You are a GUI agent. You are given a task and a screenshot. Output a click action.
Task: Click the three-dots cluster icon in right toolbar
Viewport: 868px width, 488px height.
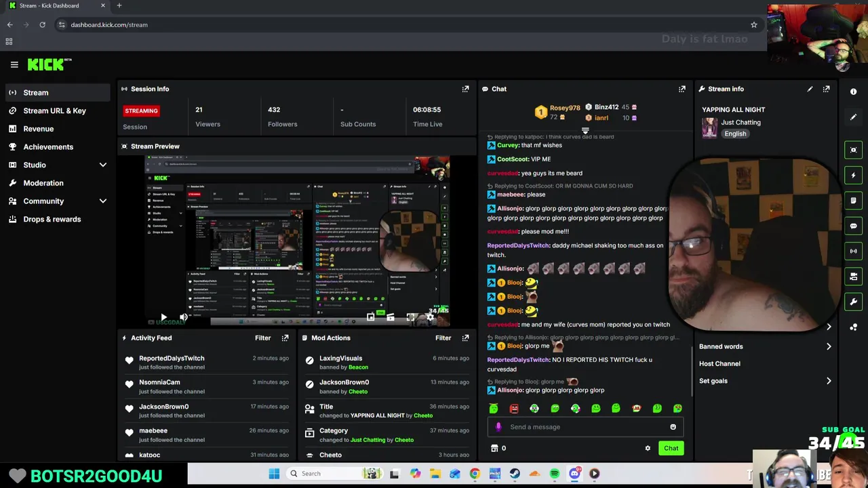[853, 327]
